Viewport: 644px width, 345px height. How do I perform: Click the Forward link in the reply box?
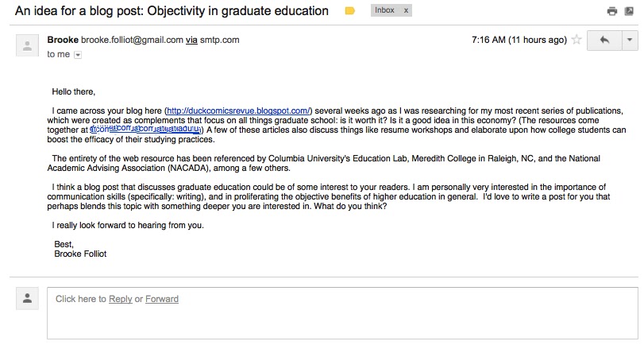162,299
